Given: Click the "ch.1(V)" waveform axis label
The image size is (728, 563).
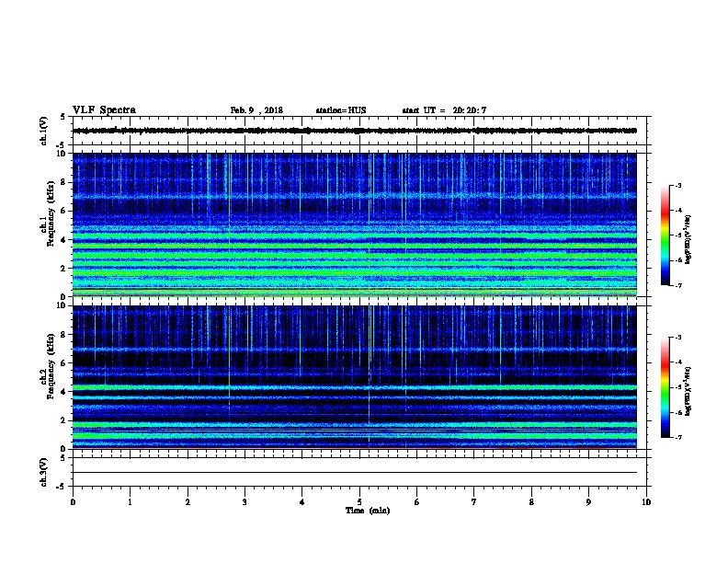Looking at the screenshot, I should click(43, 131).
